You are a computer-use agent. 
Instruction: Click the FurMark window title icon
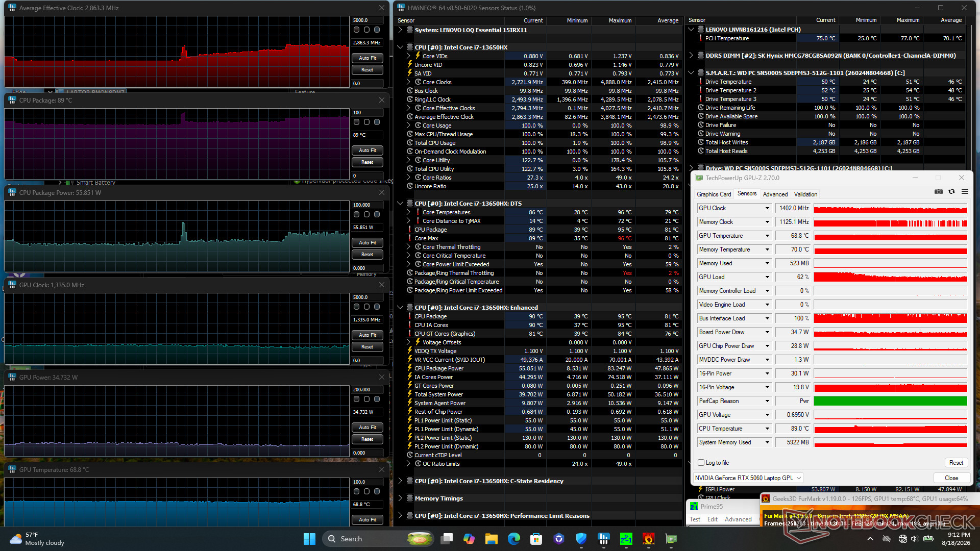click(x=766, y=499)
